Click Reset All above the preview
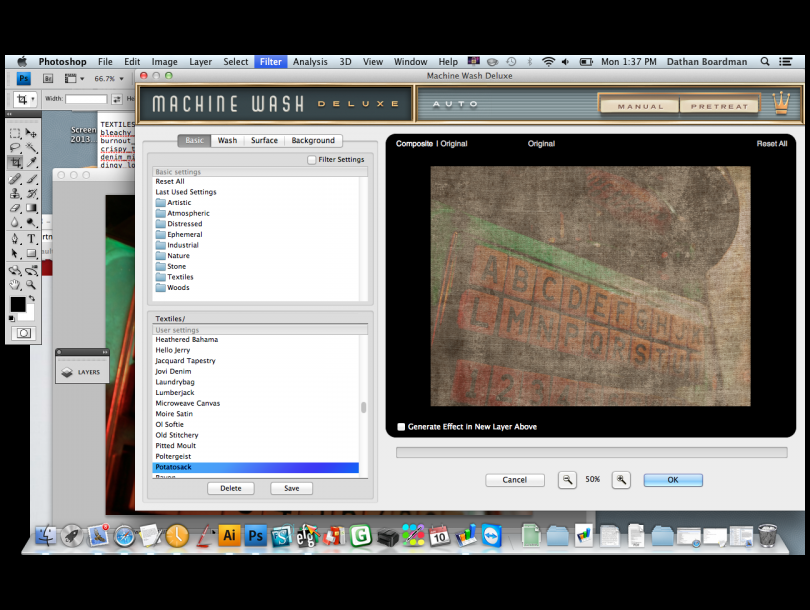810x610 pixels. [x=772, y=144]
